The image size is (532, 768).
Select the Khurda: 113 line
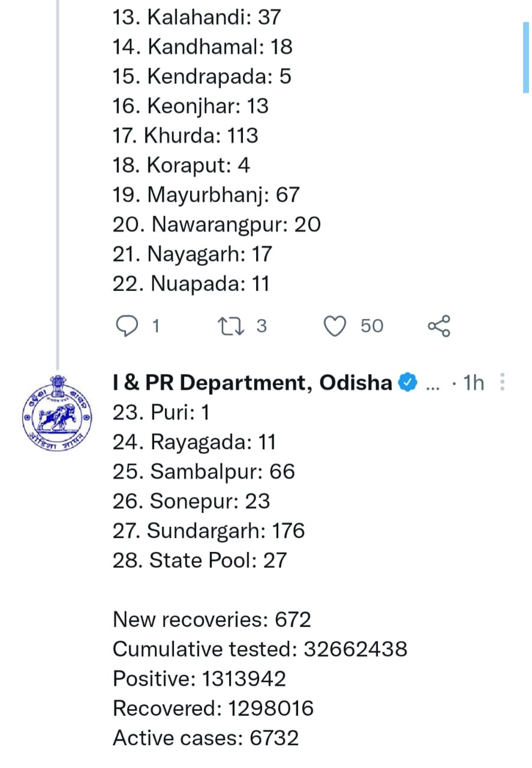click(185, 136)
